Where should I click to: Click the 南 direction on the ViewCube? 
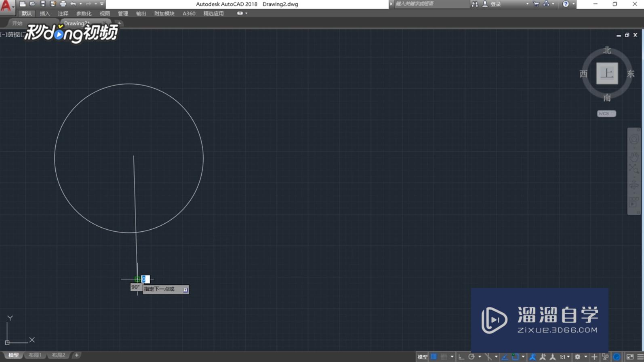coord(607,97)
